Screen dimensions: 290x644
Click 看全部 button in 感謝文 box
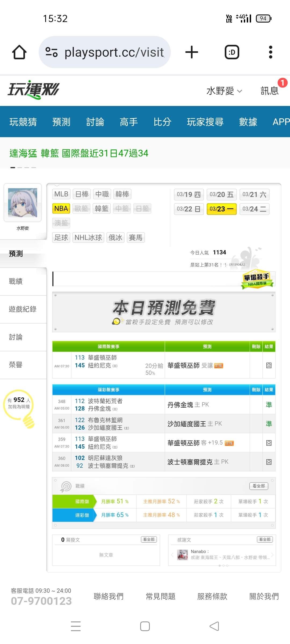pos(265,539)
